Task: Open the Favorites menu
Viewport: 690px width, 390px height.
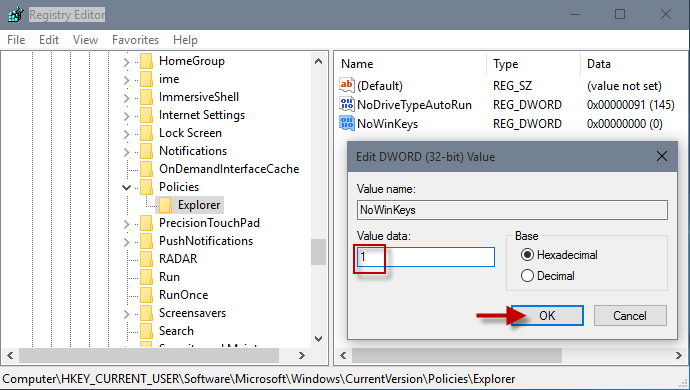Action: pos(136,40)
